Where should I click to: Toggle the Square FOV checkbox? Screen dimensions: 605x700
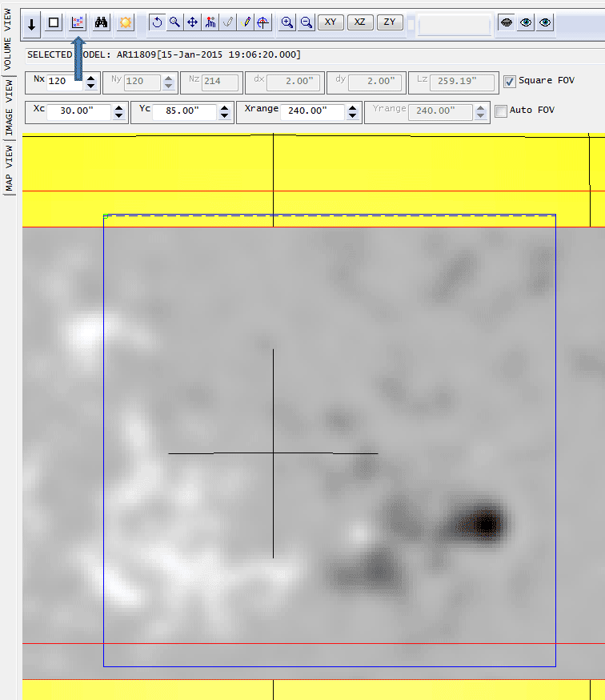(510, 81)
